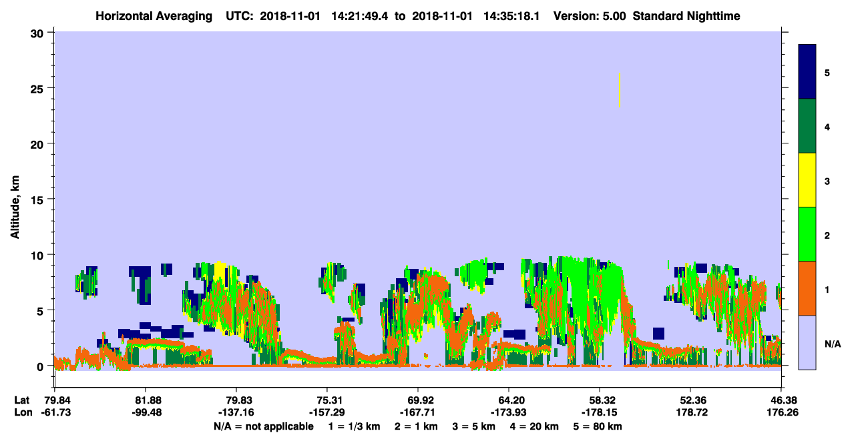Click the altitude tick label 20

pos(38,143)
